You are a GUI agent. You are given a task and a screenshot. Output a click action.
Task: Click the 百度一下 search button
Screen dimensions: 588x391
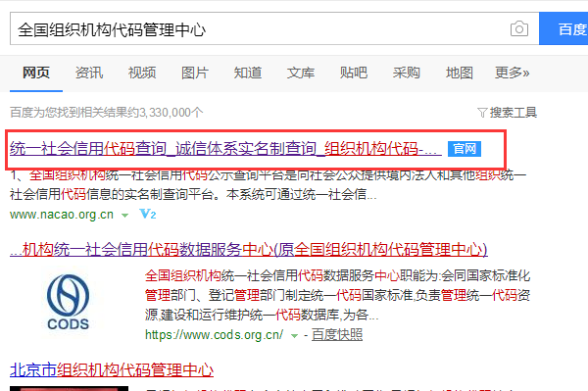point(563,28)
